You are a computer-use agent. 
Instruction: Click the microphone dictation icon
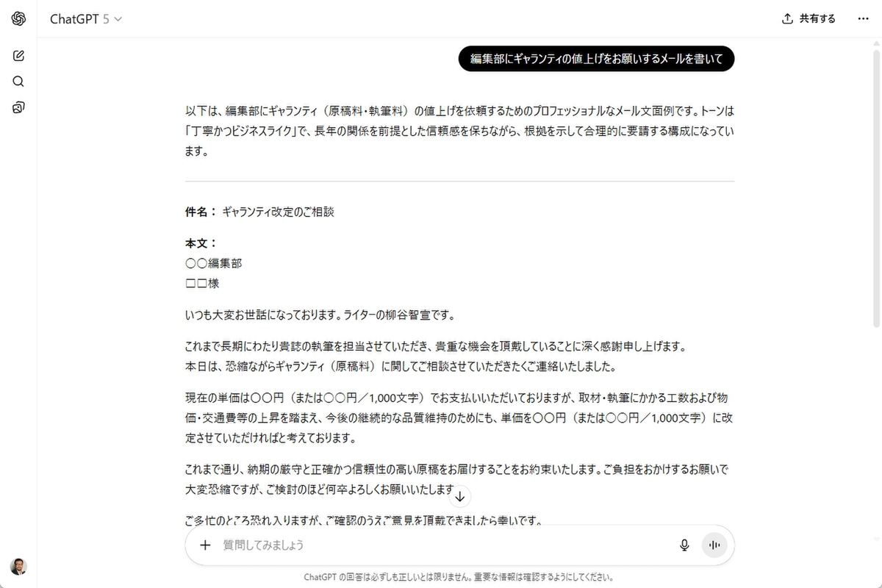click(684, 545)
